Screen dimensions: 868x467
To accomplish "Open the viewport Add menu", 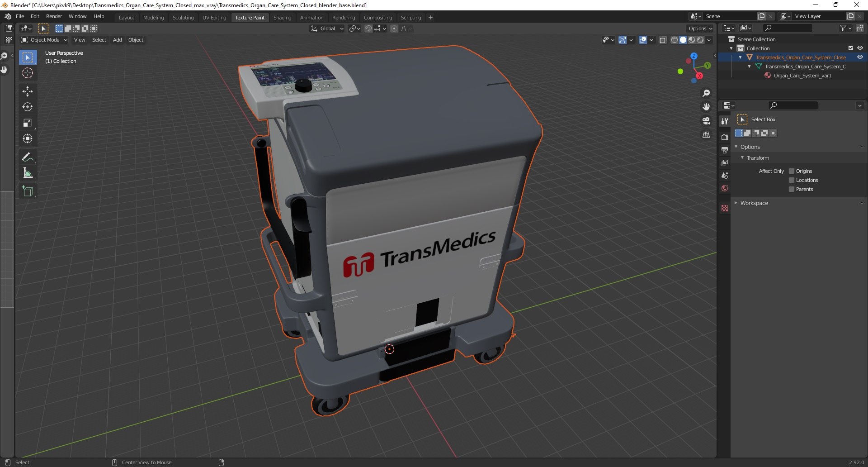I will tap(117, 40).
